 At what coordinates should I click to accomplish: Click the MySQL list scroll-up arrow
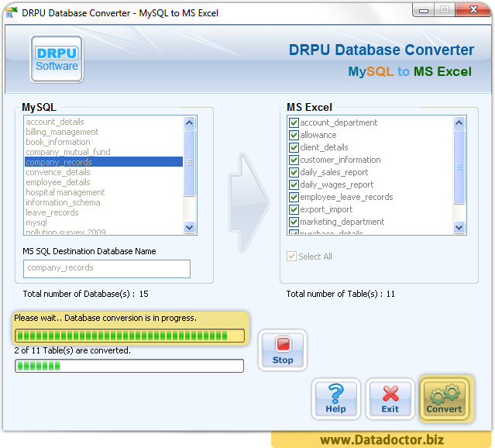[x=190, y=122]
